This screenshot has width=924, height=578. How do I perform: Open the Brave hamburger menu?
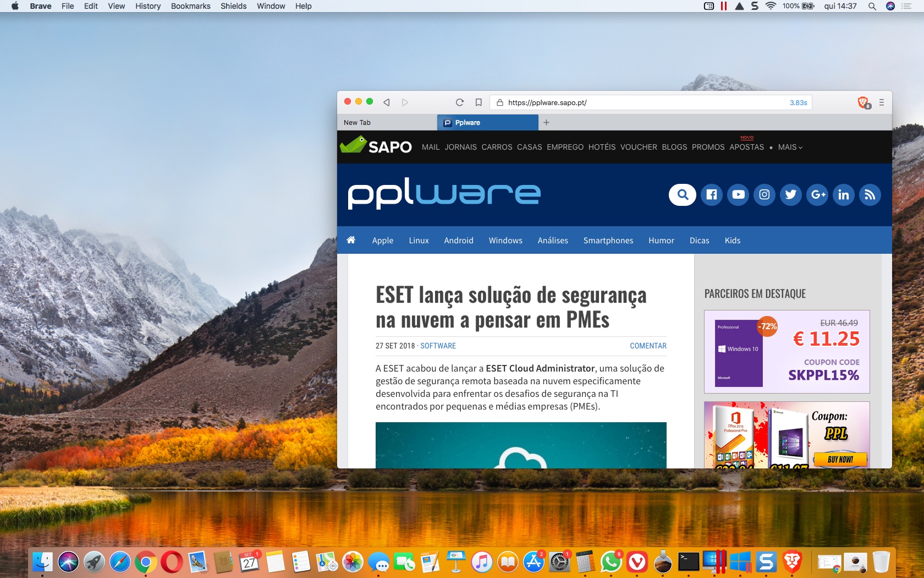[882, 102]
